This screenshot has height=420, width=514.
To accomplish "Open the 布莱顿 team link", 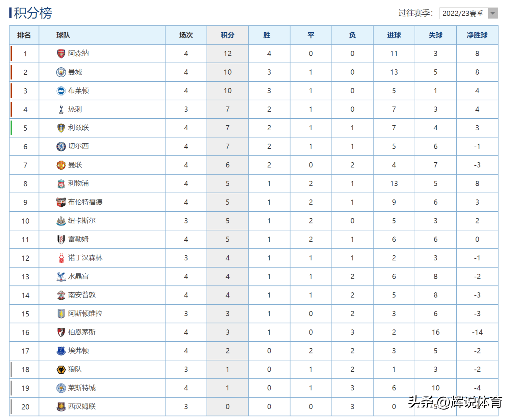I will tap(78, 91).
